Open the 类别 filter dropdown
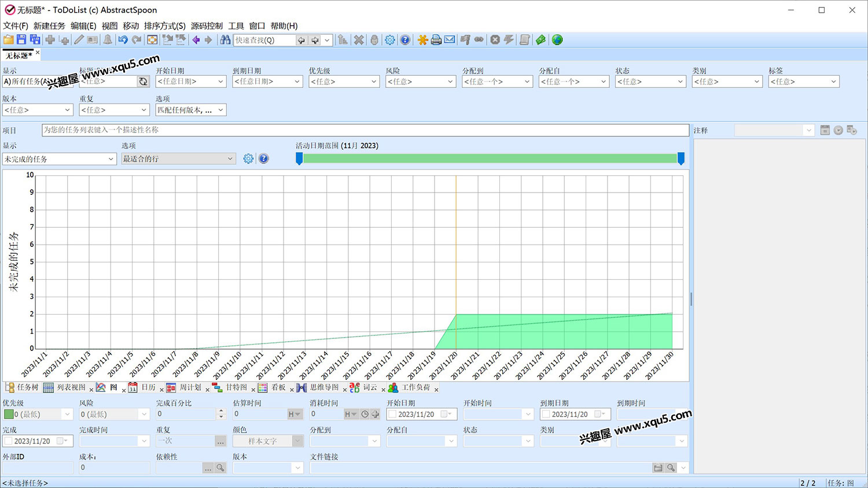The image size is (868, 488). (x=756, y=82)
